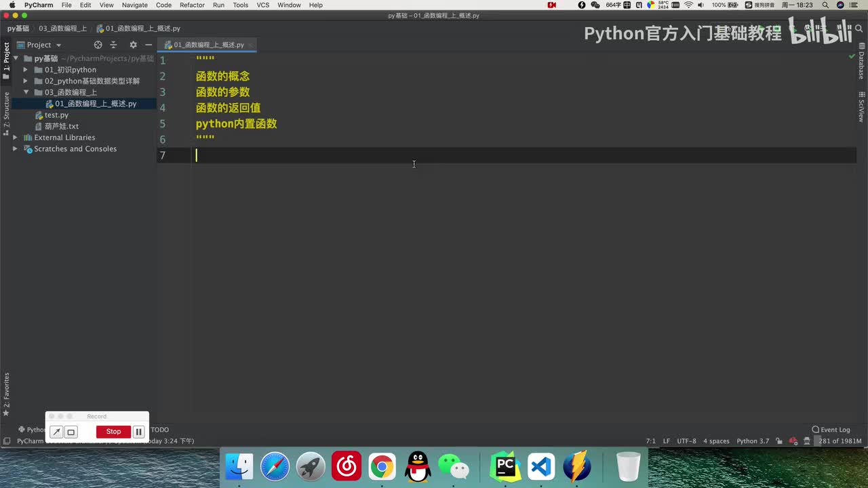
Task: Toggle the Z: Structure side tab
Action: tap(6, 114)
